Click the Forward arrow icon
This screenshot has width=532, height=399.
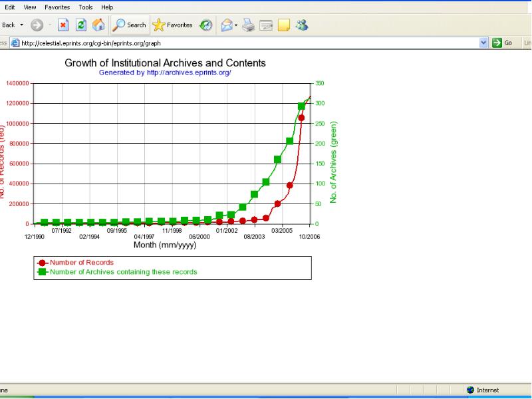click(x=37, y=25)
